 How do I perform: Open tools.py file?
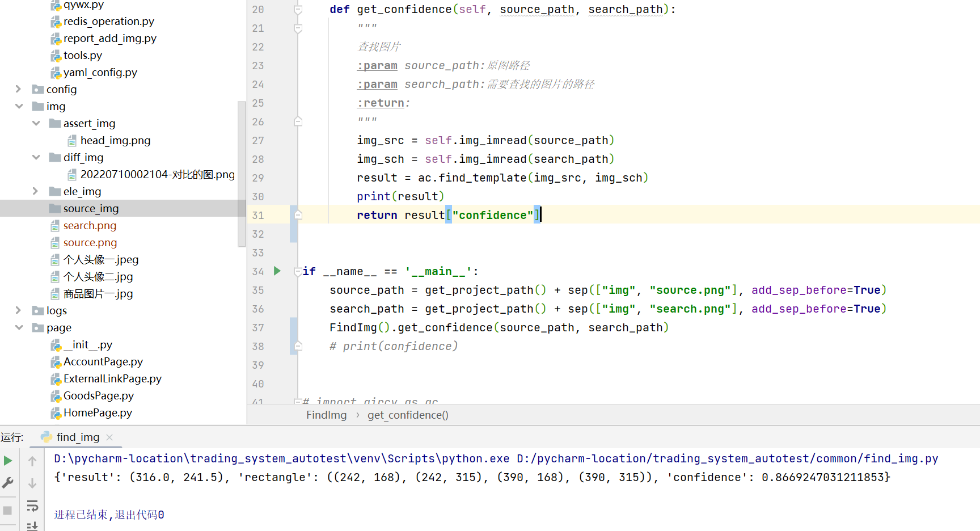83,55
